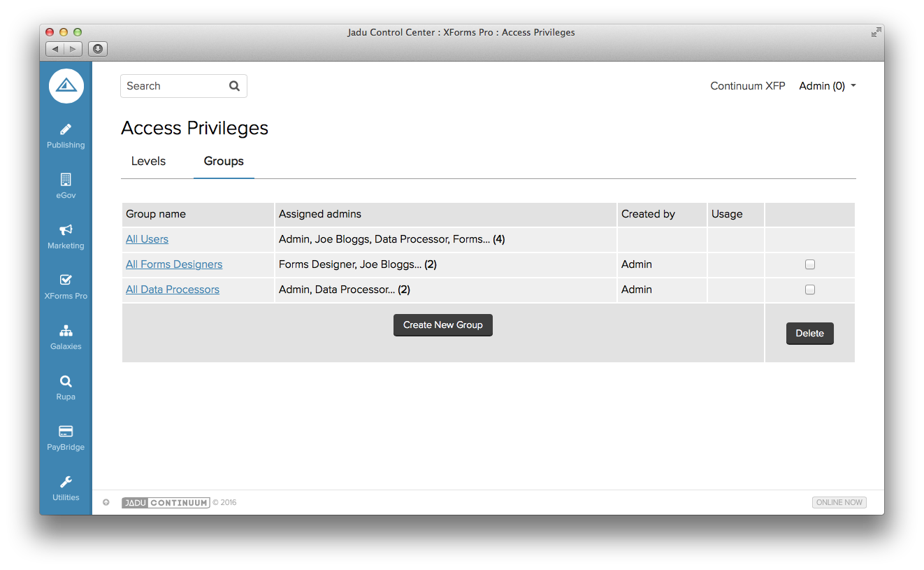Open the Publishing pencil icon in sidebar
Viewport: 924px width, 570px height.
[66, 129]
